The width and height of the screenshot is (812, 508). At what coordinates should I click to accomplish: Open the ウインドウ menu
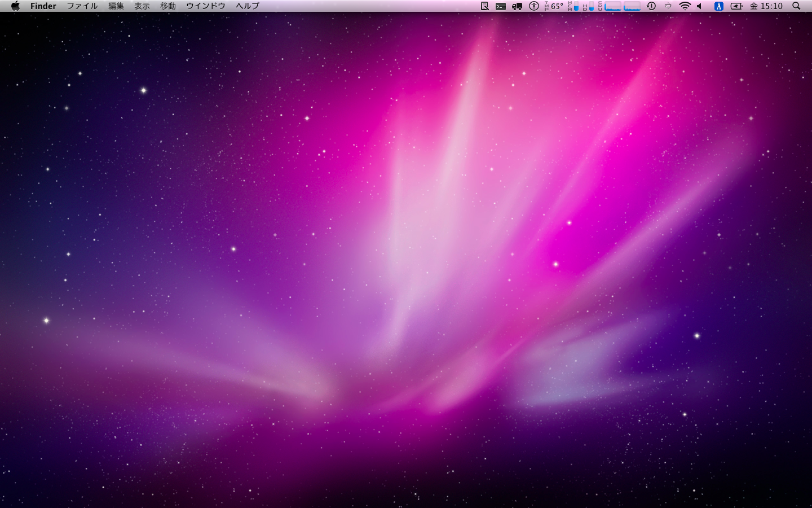(206, 6)
